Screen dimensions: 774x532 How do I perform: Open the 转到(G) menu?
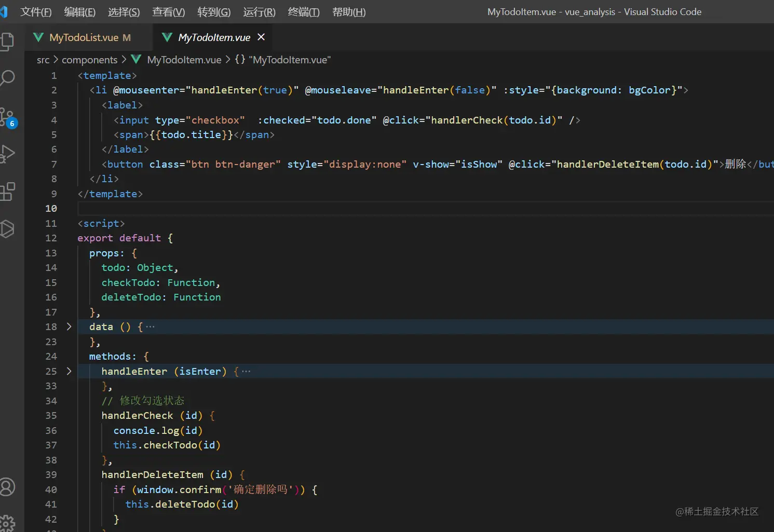click(x=214, y=12)
